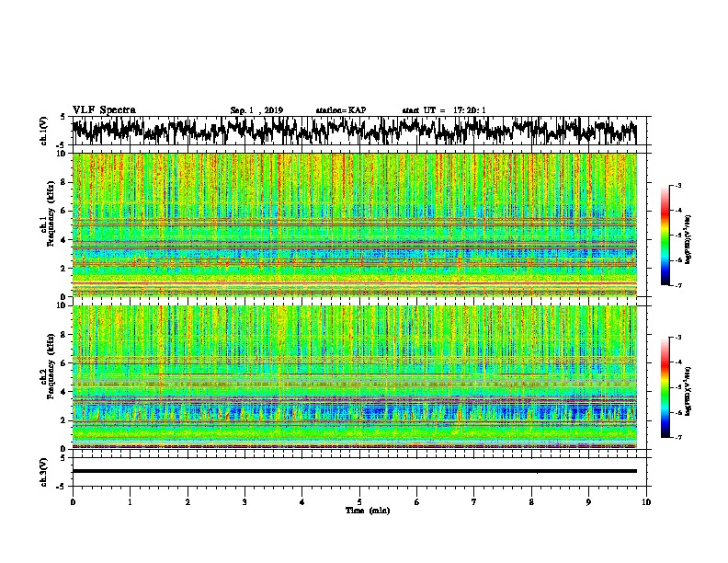Click the time axis tick label "1"
This screenshot has height=563, width=728.
coord(130,501)
